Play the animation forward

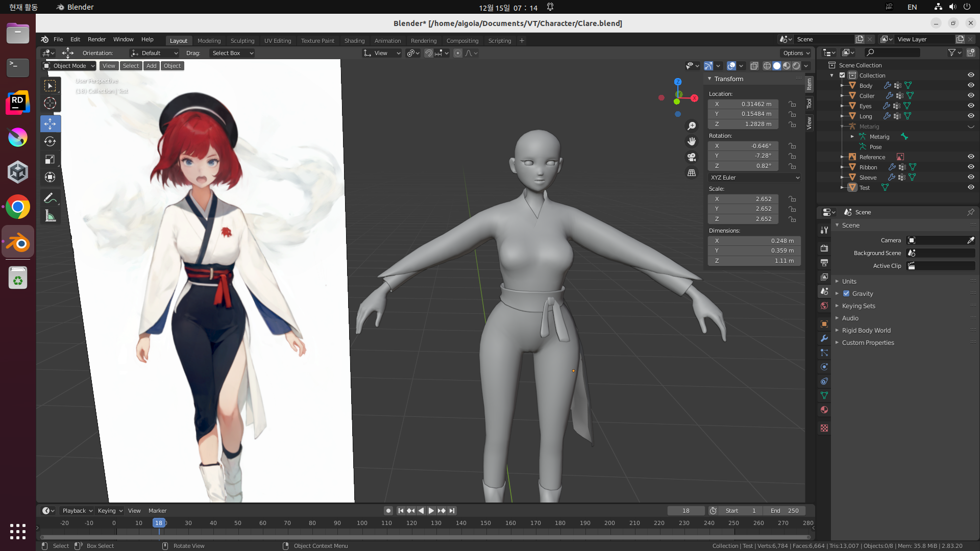pos(431,511)
